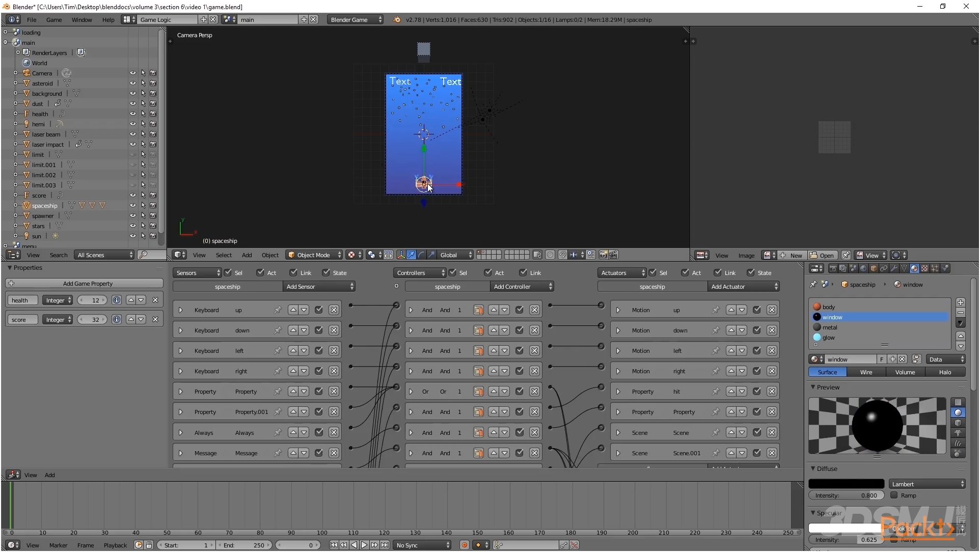Image resolution: width=980 pixels, height=552 pixels.
Task: Remove the material slot with minus button
Action: coord(960,313)
